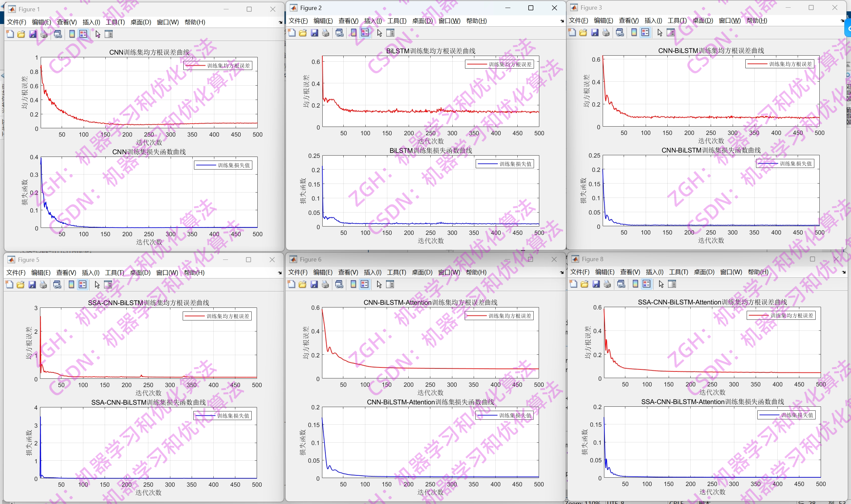Click dock arrow at Figure 2 menu bar right
The image size is (851, 504).
[x=562, y=21]
